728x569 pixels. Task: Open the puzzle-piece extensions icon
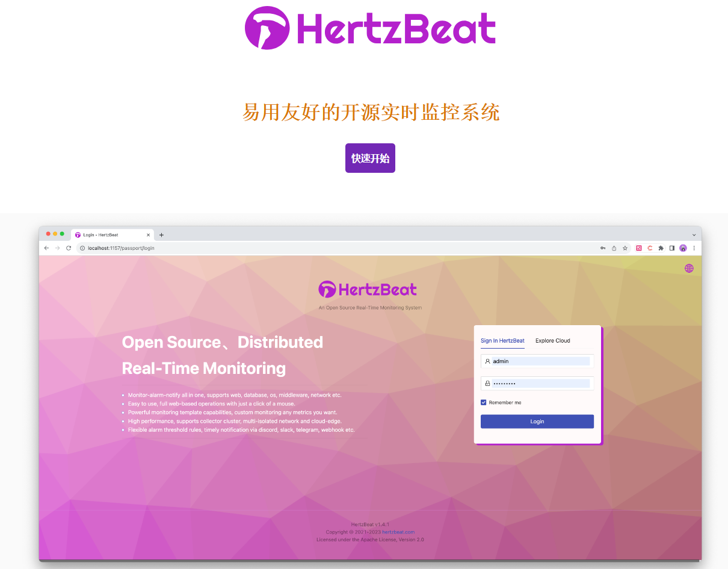pos(661,248)
